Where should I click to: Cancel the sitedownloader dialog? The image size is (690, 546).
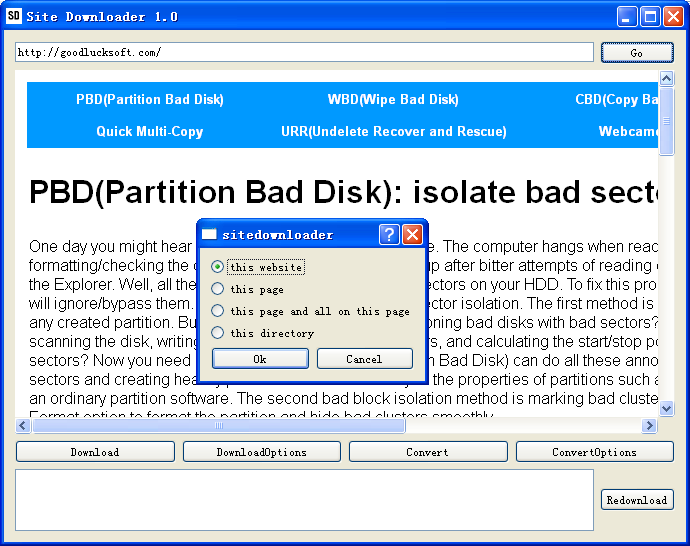364,359
